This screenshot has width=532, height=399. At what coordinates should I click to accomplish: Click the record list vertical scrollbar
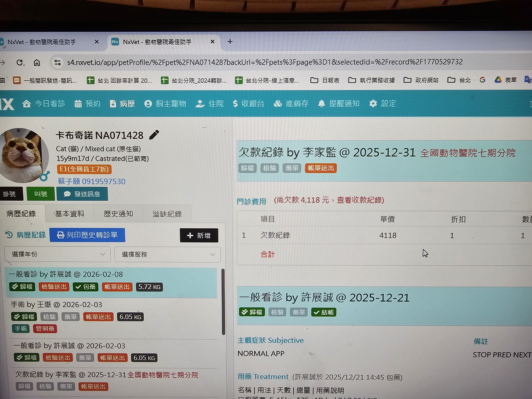223,302
